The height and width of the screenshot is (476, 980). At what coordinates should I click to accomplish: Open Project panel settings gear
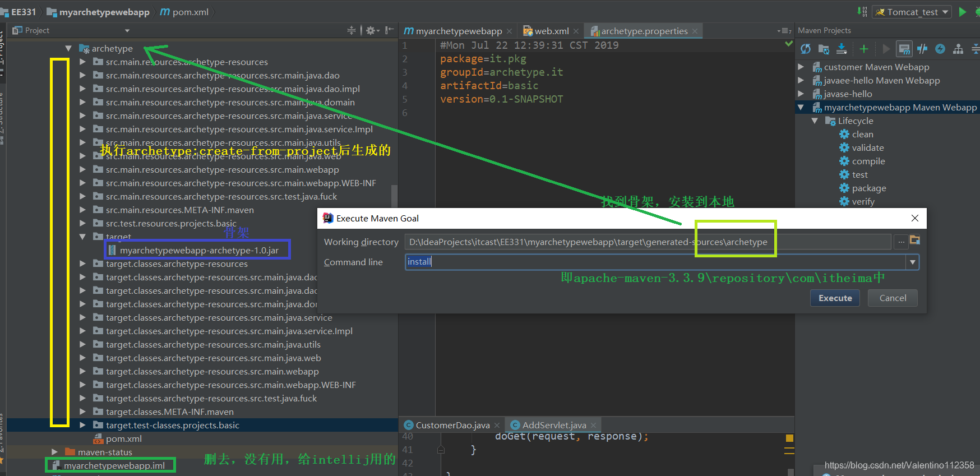tap(372, 30)
